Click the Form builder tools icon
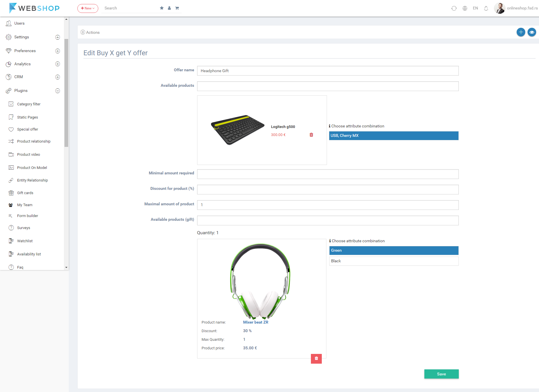The image size is (539, 392). (10, 216)
